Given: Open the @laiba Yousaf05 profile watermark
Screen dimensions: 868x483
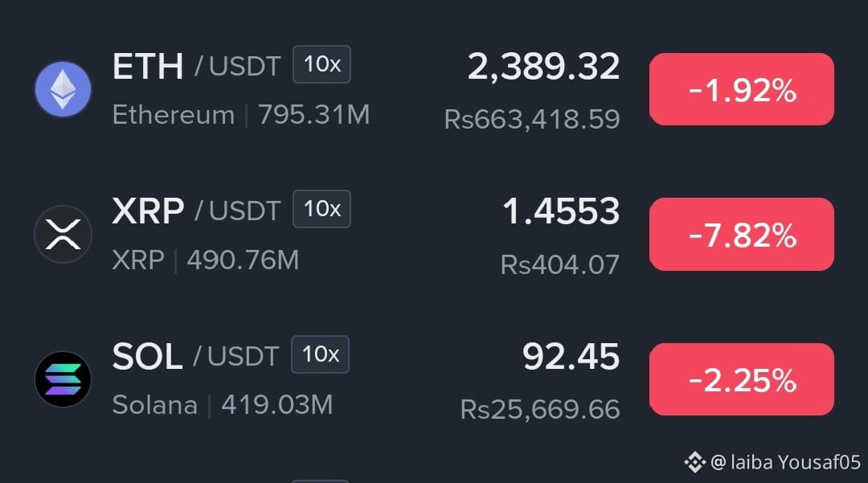Looking at the screenshot, I should (785, 462).
